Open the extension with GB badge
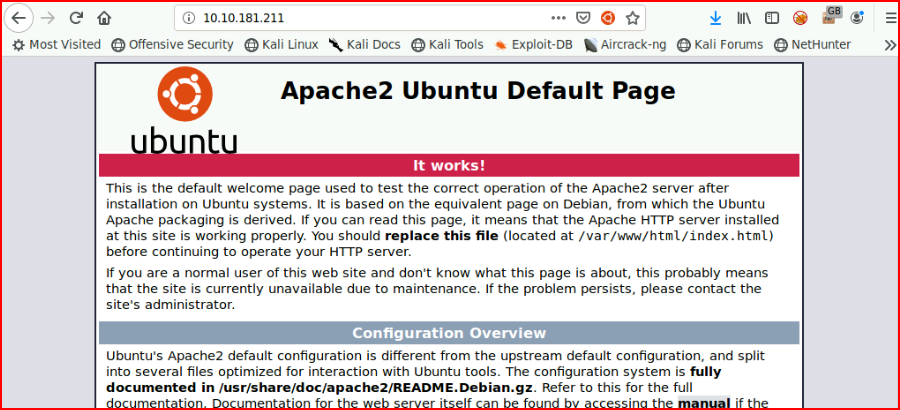The height and width of the screenshot is (410, 900). [830, 16]
